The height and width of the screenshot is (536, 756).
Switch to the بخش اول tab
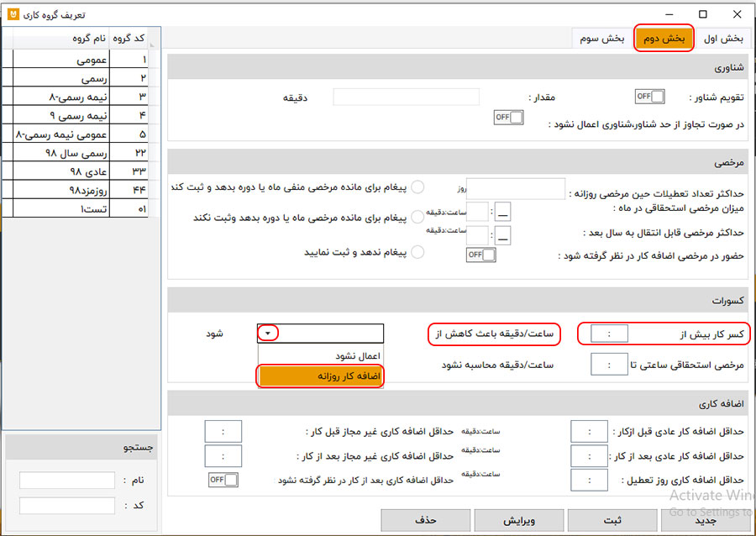(x=722, y=39)
